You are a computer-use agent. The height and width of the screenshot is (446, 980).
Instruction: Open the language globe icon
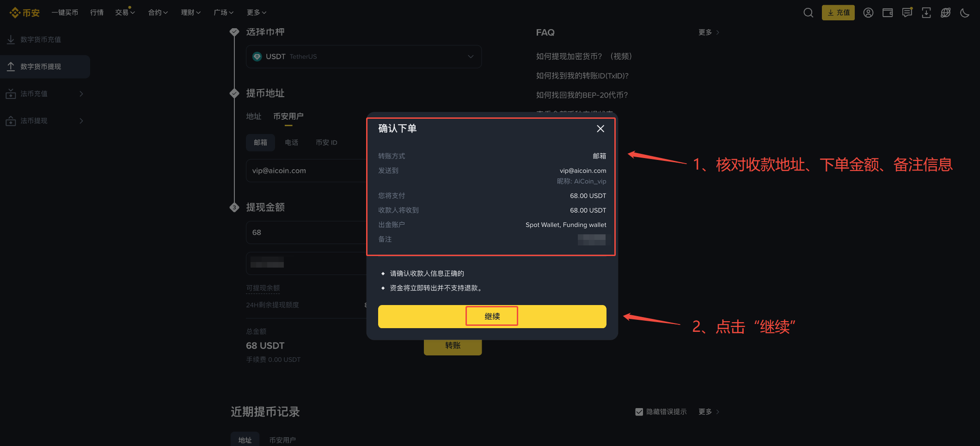click(945, 12)
